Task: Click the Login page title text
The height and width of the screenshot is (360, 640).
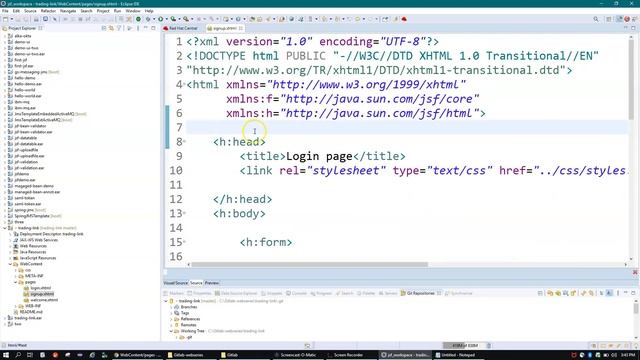Action: [319, 156]
